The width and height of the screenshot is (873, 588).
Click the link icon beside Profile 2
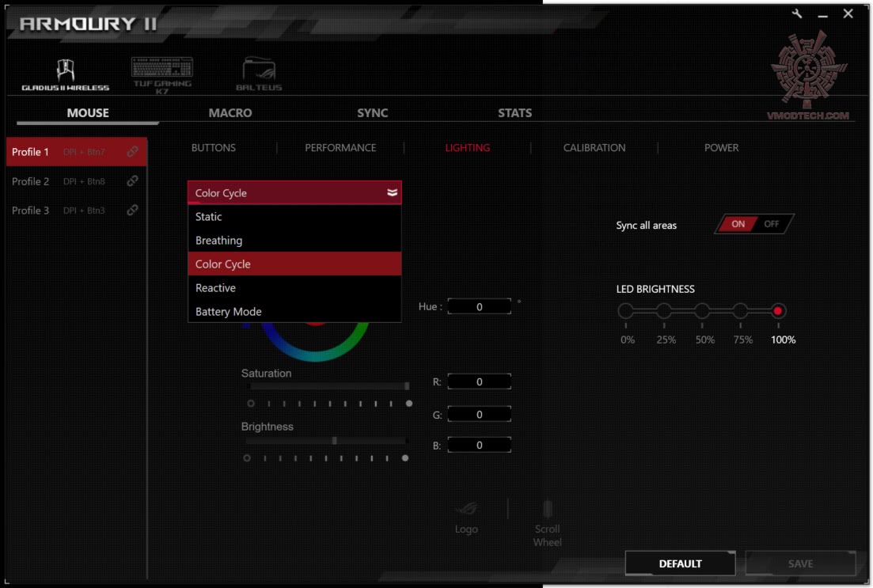(132, 181)
